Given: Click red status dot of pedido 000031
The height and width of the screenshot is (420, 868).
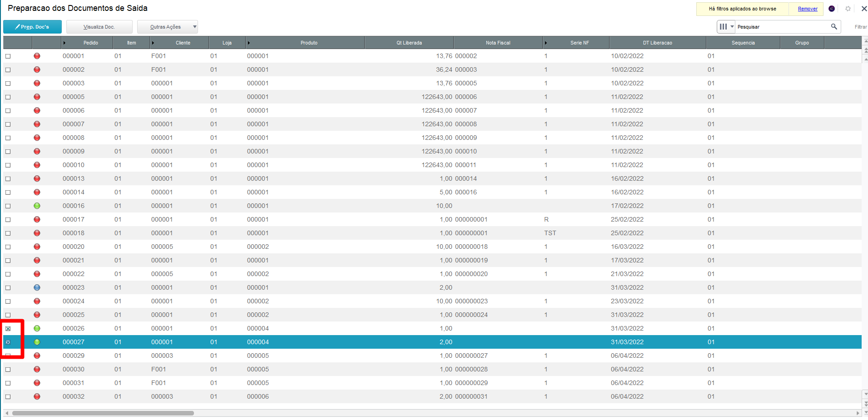Looking at the screenshot, I should [37, 383].
